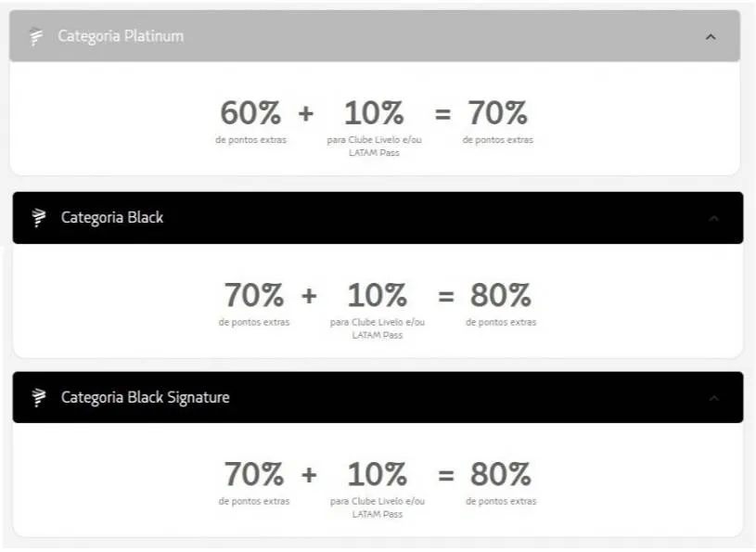Click the 70% base value in Black Signature
This screenshot has width=756, height=552.
[253, 475]
